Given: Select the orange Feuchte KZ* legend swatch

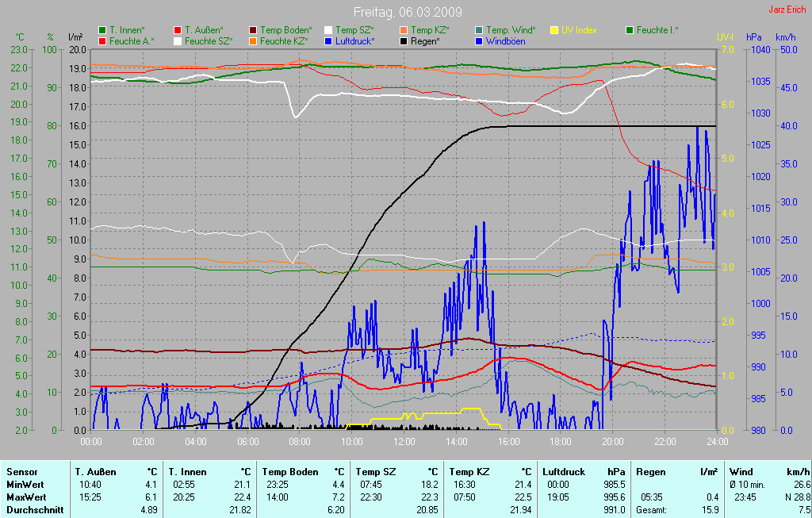Looking at the screenshot, I should click(x=253, y=41).
